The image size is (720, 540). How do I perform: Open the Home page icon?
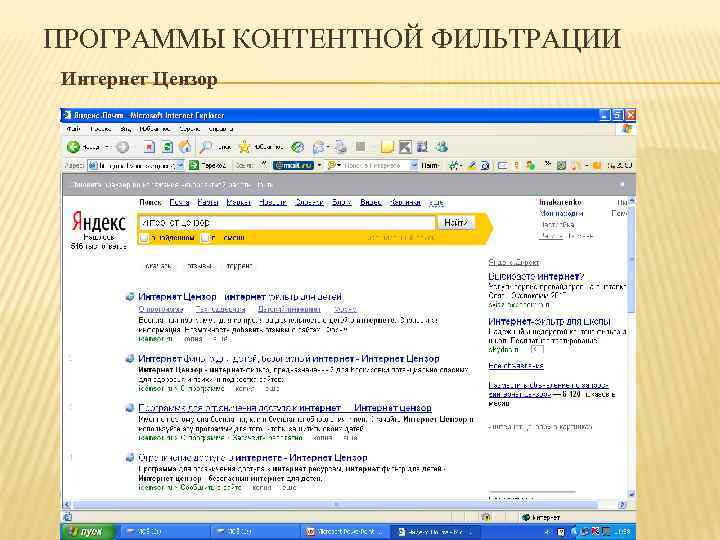click(x=185, y=147)
